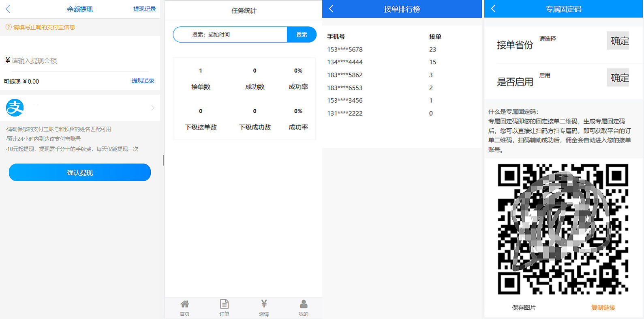Click the orange 复制链接 link

coord(603,308)
